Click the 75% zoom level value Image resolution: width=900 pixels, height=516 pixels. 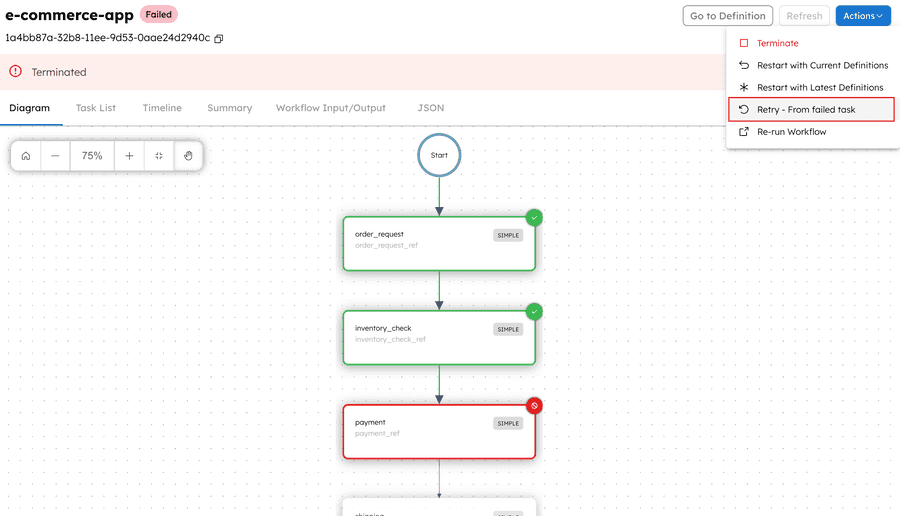[x=92, y=156]
